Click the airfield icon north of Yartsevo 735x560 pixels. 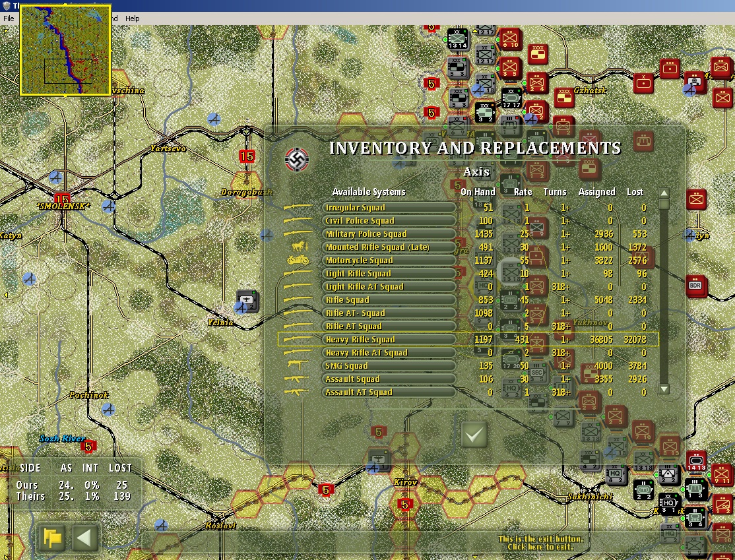(x=214, y=120)
